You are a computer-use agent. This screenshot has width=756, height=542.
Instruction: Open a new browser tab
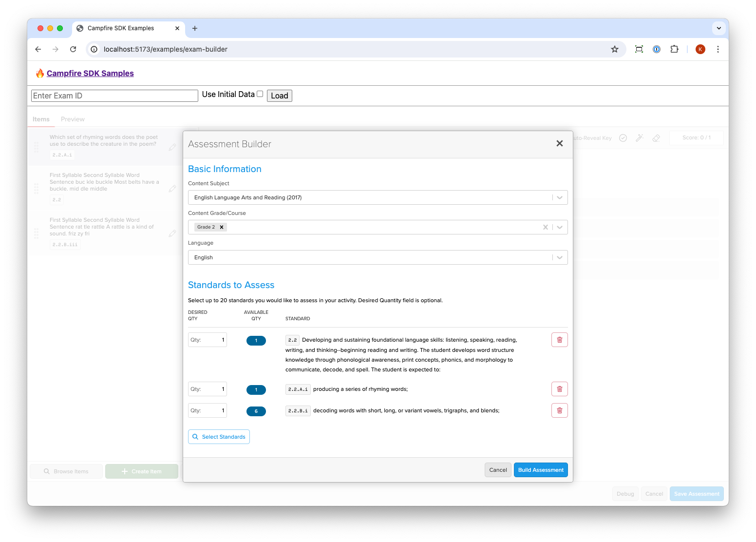[195, 28]
